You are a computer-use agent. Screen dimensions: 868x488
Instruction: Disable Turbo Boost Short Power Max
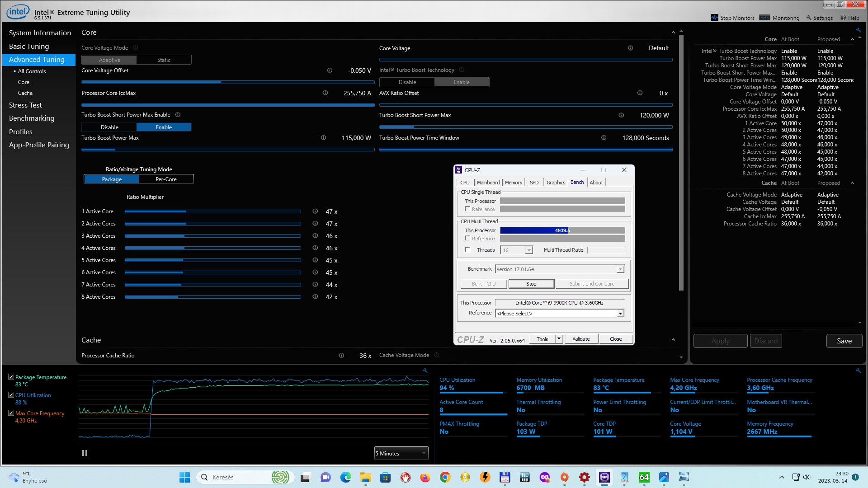(109, 127)
